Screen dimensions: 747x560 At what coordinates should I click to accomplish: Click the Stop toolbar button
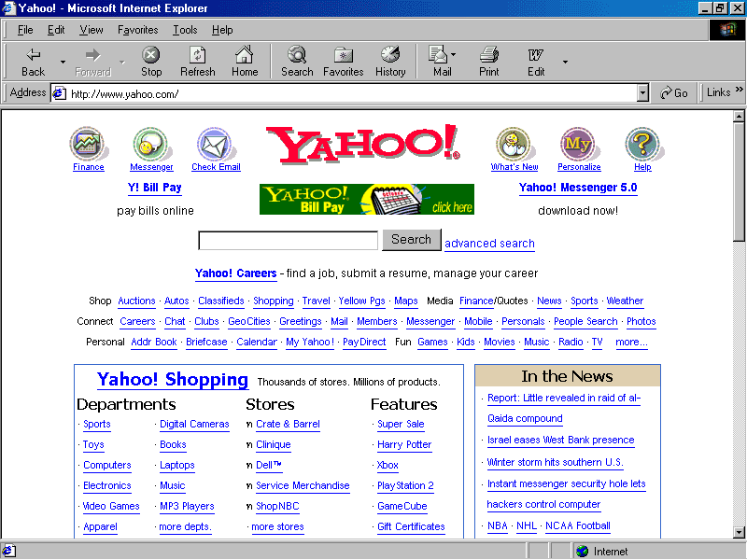(151, 62)
